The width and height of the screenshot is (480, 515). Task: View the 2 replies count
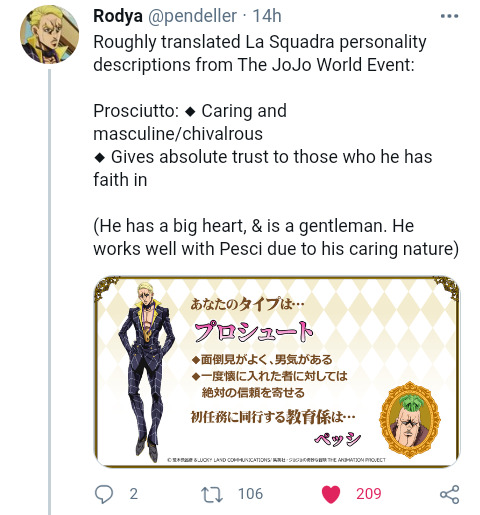tap(134, 494)
